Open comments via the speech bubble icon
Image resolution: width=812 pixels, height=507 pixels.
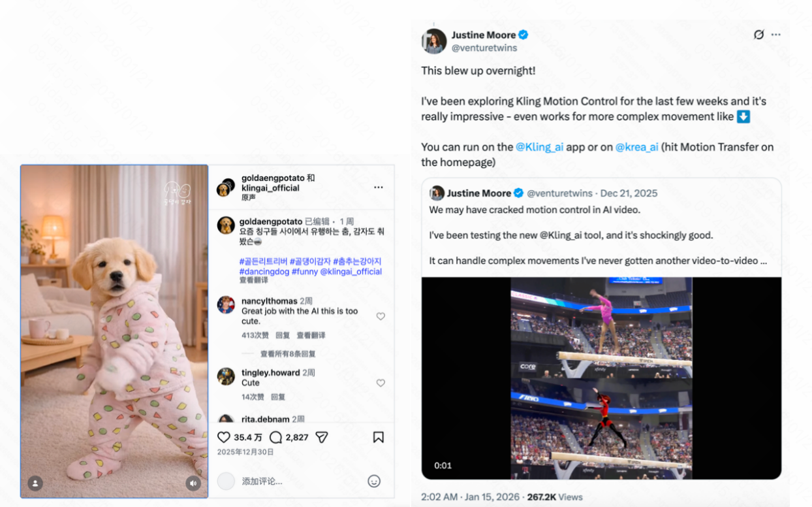[275, 437]
